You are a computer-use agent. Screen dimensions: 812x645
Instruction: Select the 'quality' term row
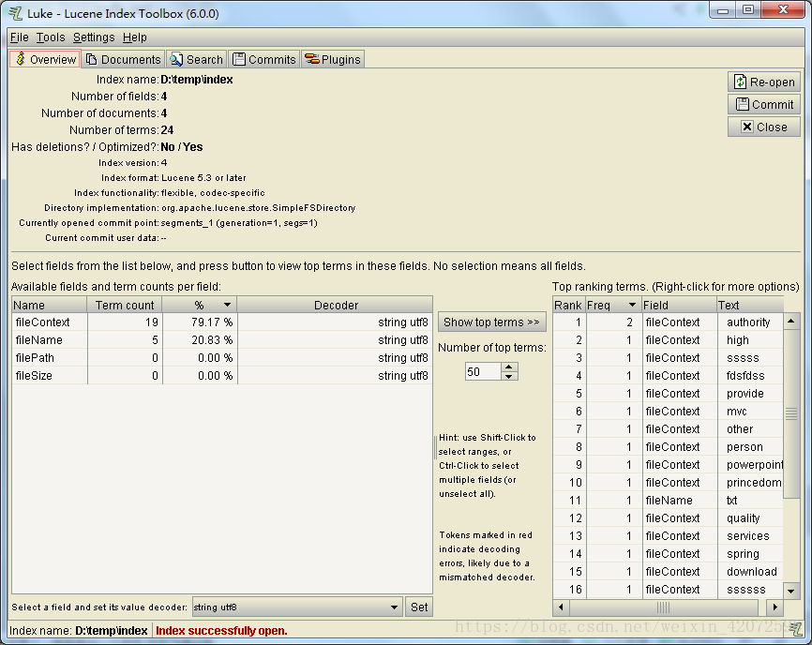pos(668,518)
